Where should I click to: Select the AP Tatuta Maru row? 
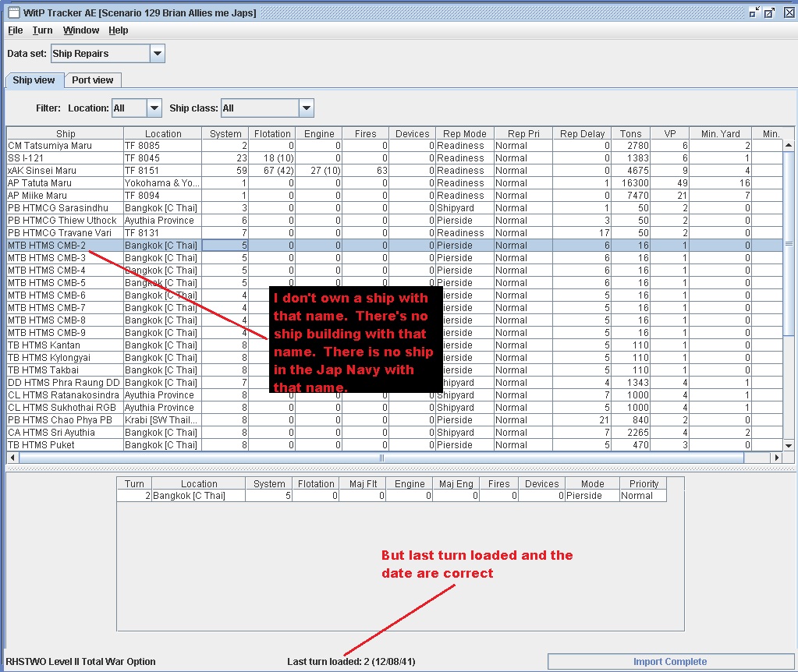(x=395, y=182)
